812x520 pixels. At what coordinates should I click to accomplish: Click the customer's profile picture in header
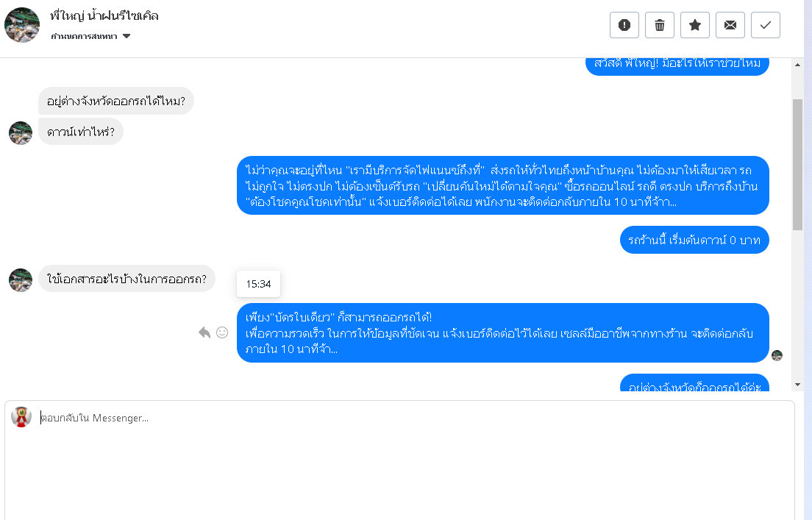(x=22, y=25)
